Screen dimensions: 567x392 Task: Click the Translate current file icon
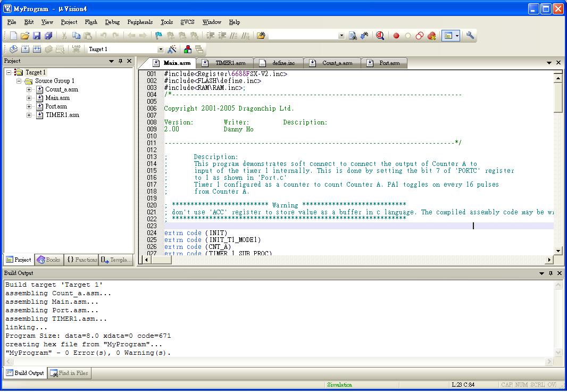tap(13, 49)
